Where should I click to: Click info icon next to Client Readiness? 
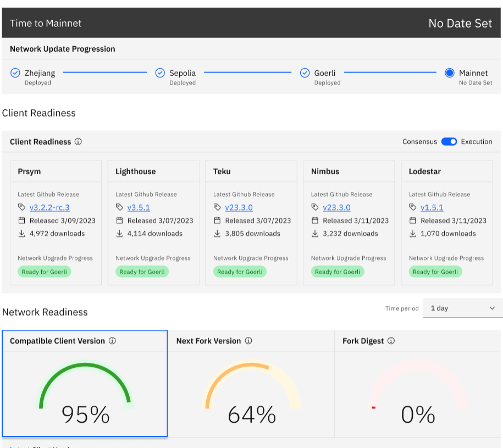pyautogui.click(x=78, y=141)
